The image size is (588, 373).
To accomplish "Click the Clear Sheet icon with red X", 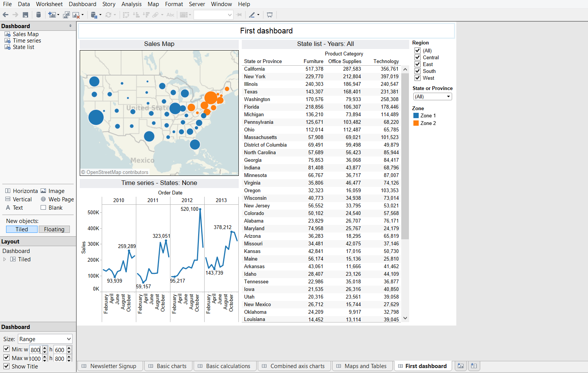I will click(x=76, y=15).
